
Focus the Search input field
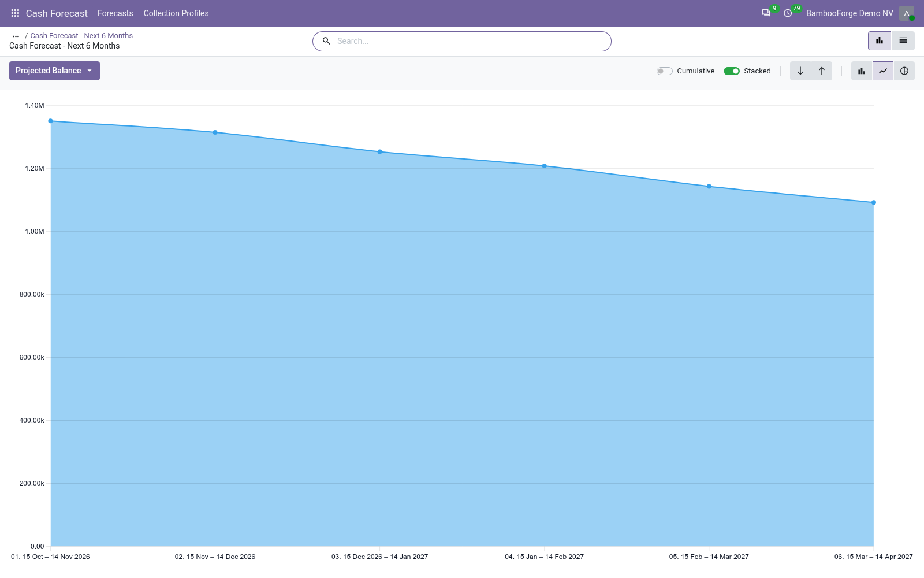471,41
